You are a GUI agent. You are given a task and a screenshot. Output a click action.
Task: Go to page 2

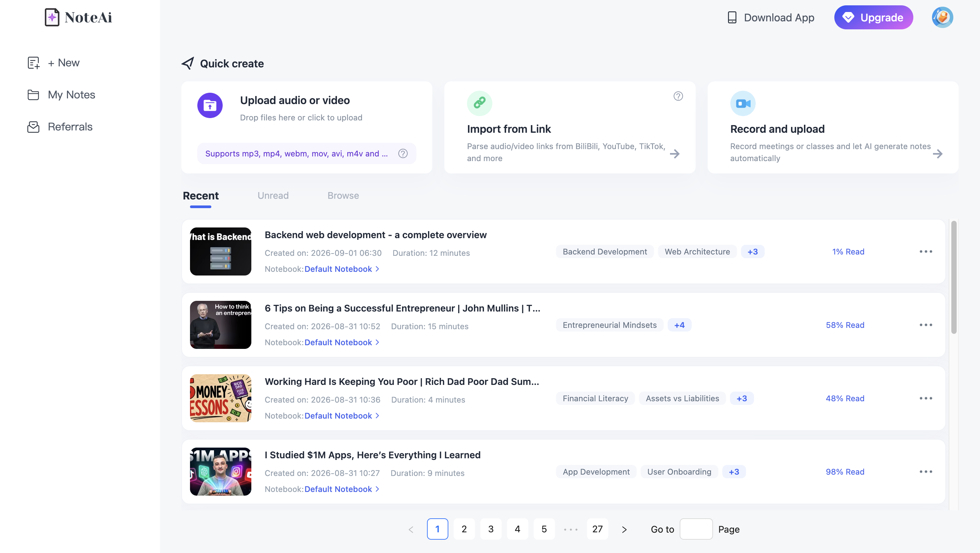point(464,529)
